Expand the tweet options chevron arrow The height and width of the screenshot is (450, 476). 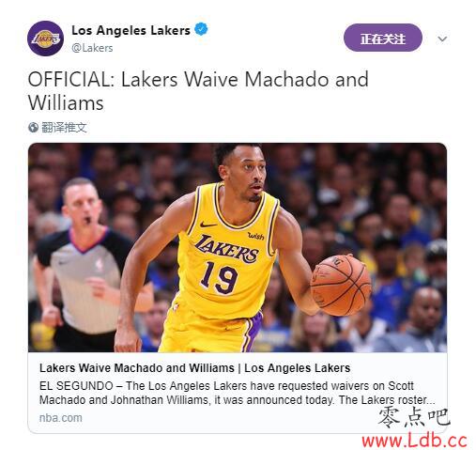pyautogui.click(x=442, y=39)
